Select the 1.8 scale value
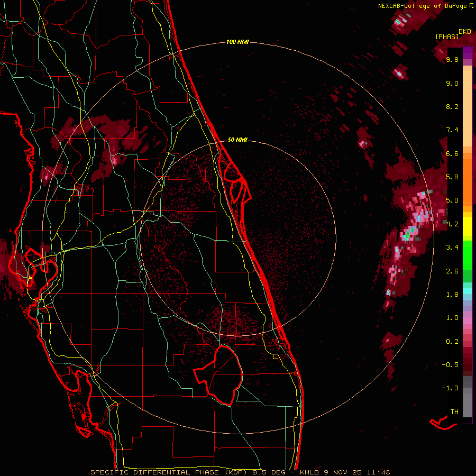 point(452,295)
